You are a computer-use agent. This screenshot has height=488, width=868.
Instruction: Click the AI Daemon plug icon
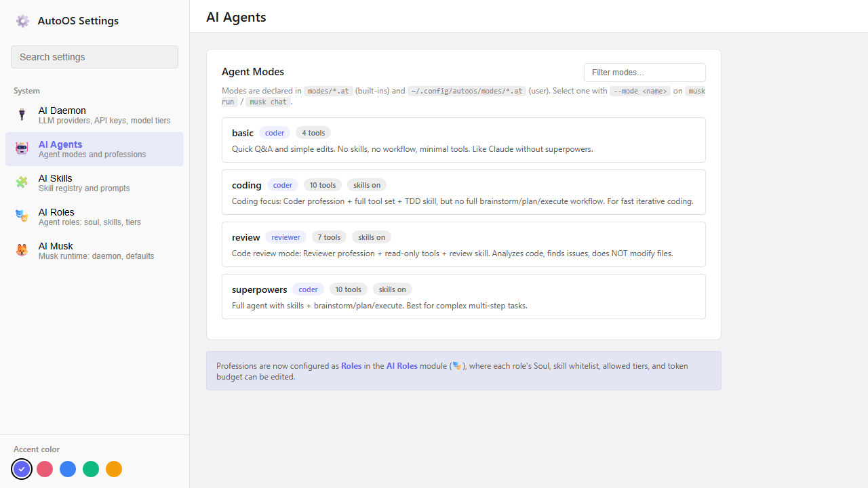click(x=22, y=115)
